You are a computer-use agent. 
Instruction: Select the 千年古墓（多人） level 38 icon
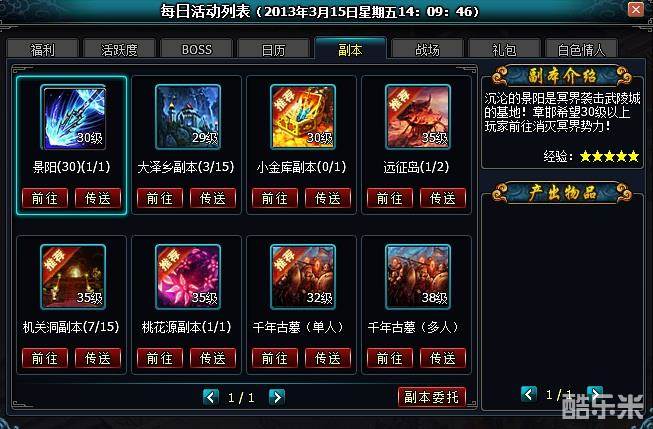tap(418, 277)
